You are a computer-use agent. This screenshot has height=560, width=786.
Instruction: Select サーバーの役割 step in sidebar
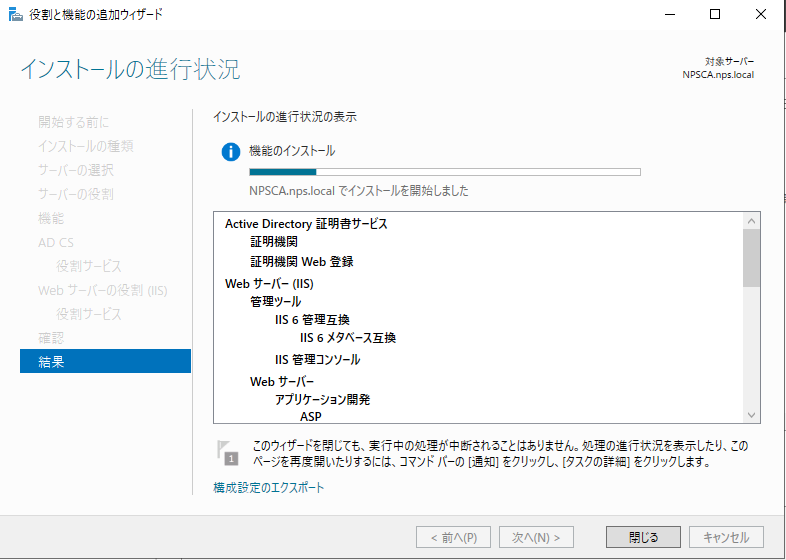(76, 194)
